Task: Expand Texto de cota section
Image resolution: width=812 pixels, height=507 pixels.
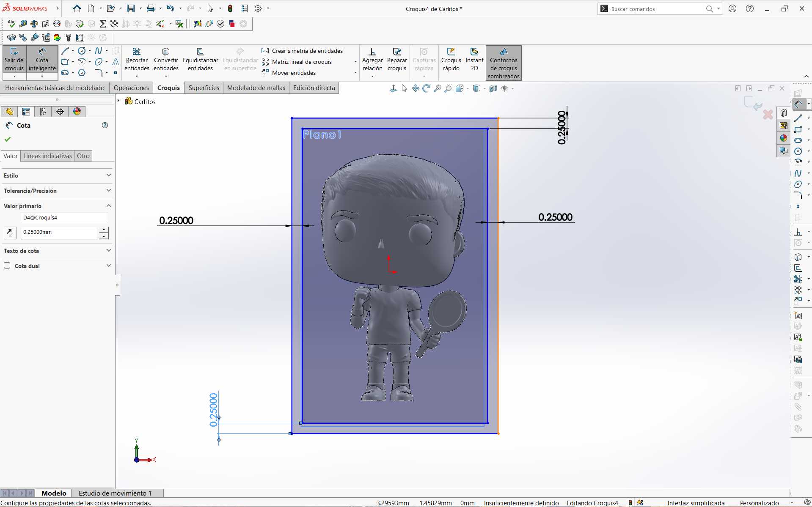Action: (x=108, y=250)
